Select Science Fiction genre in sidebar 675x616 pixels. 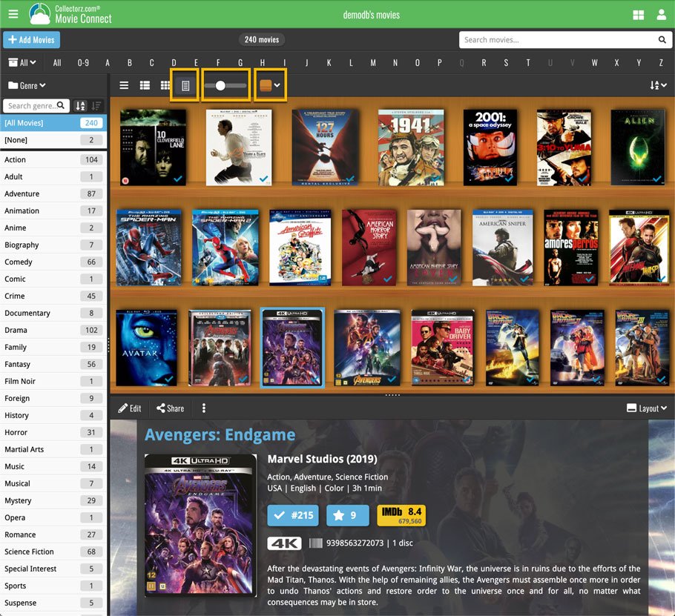coord(30,552)
